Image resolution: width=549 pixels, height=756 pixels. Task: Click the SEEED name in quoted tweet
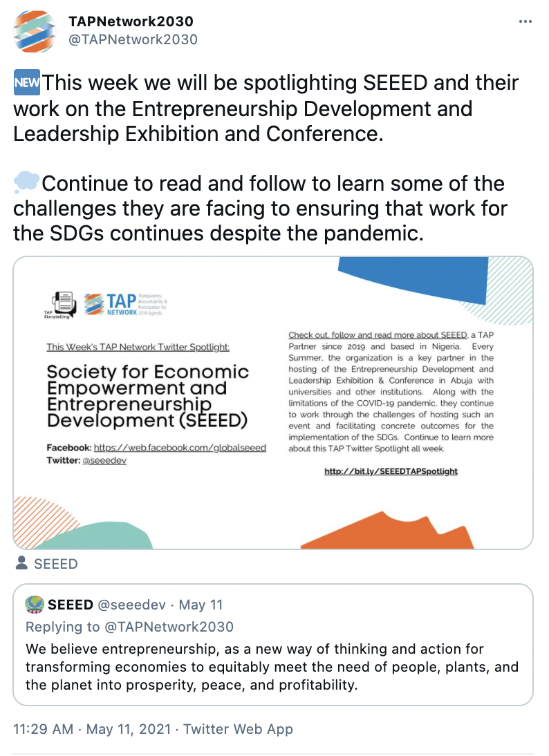71,605
